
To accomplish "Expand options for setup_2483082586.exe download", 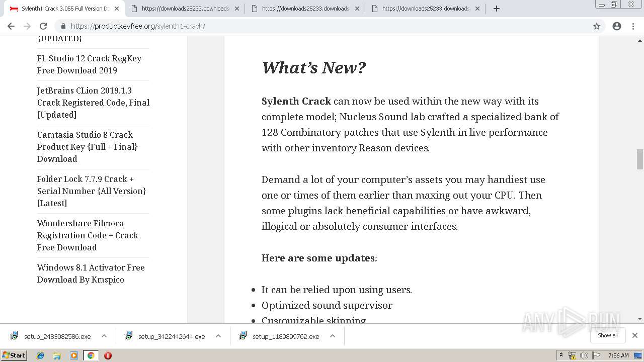I will tap(104, 336).
